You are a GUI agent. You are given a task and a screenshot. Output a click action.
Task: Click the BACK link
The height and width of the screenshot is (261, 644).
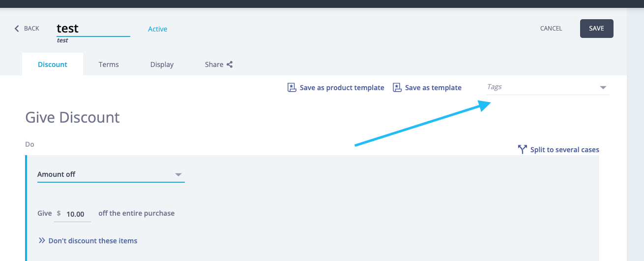coord(31,29)
